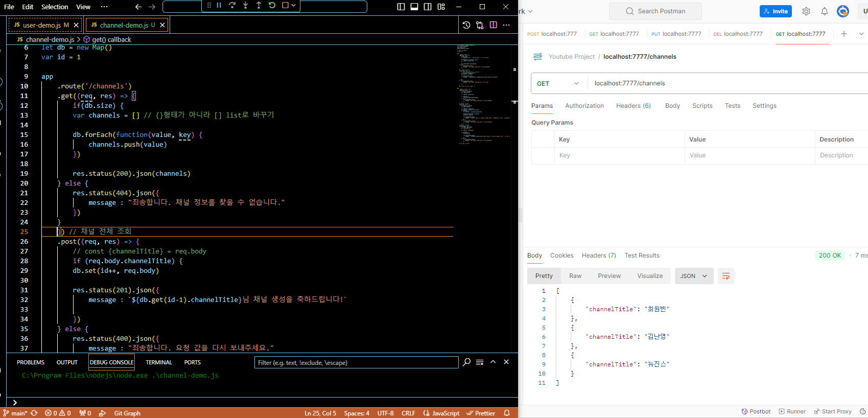The height and width of the screenshot is (418, 868).
Task: Click the main* git branch in status bar
Action: [15, 413]
